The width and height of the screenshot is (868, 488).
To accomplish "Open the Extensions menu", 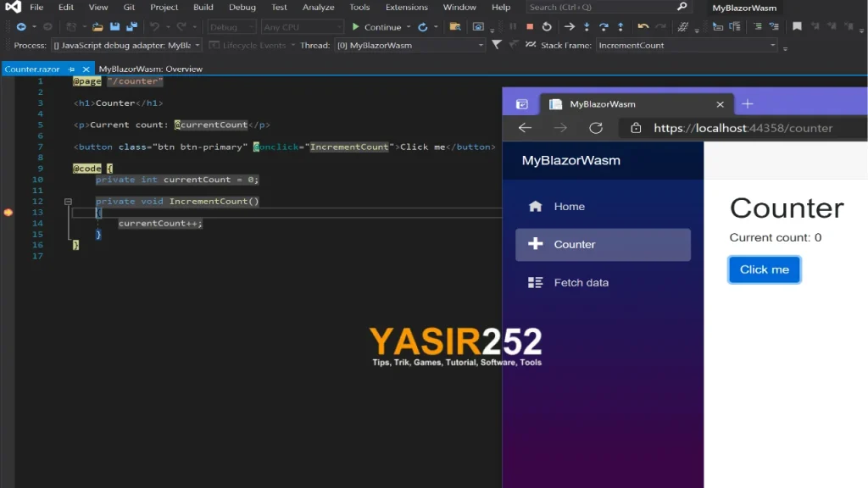I will click(406, 7).
